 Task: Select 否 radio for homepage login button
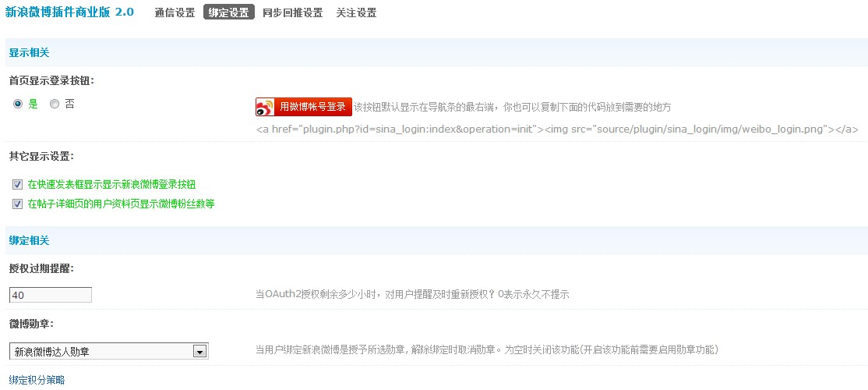point(55,104)
